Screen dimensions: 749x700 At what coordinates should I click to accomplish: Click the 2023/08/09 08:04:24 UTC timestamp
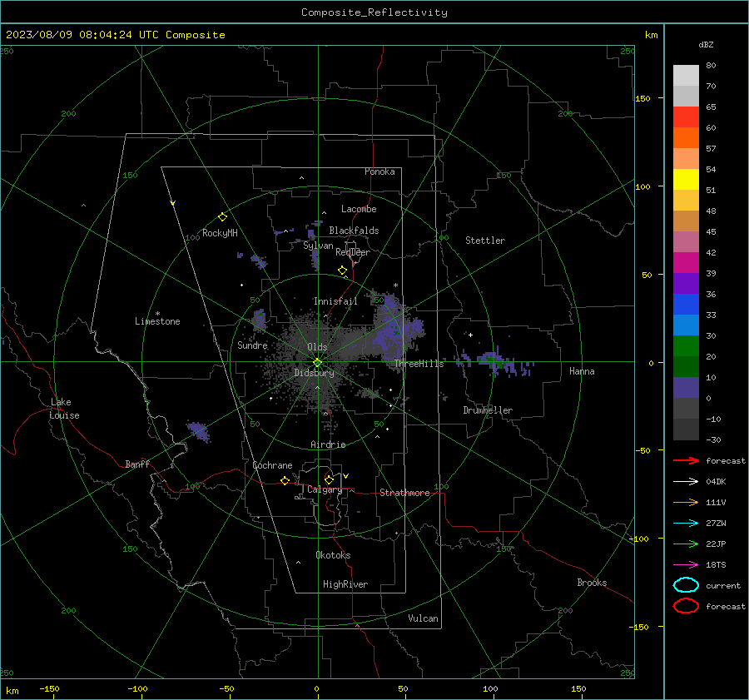pos(82,35)
